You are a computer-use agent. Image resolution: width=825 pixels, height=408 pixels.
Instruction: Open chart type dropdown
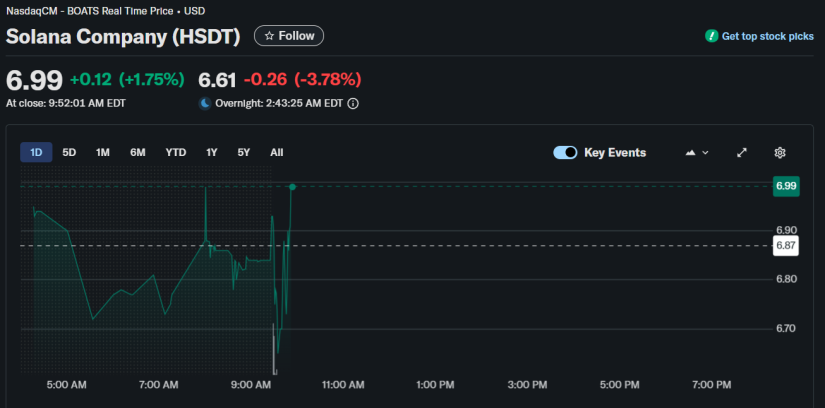[x=697, y=153]
